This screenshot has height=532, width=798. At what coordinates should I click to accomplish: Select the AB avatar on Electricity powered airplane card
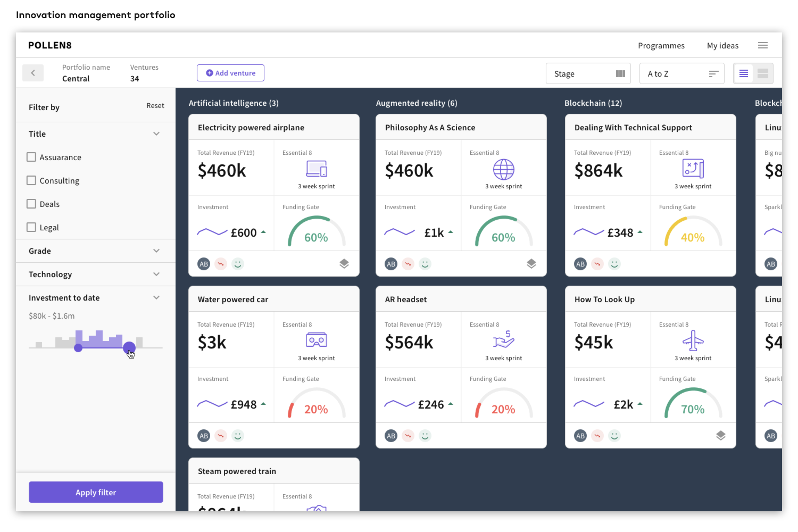pyautogui.click(x=204, y=263)
